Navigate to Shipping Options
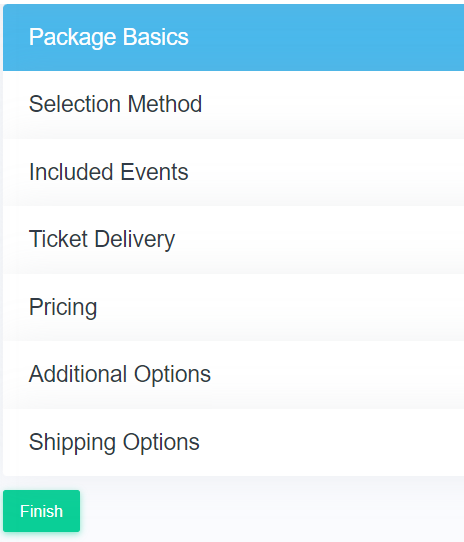This screenshot has width=464, height=542. [233, 442]
